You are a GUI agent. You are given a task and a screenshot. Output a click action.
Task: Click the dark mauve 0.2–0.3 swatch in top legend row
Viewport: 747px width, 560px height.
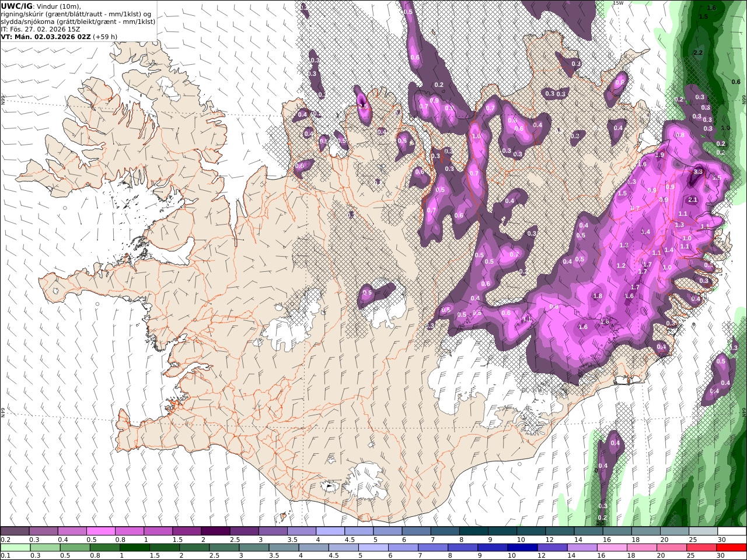(15, 531)
